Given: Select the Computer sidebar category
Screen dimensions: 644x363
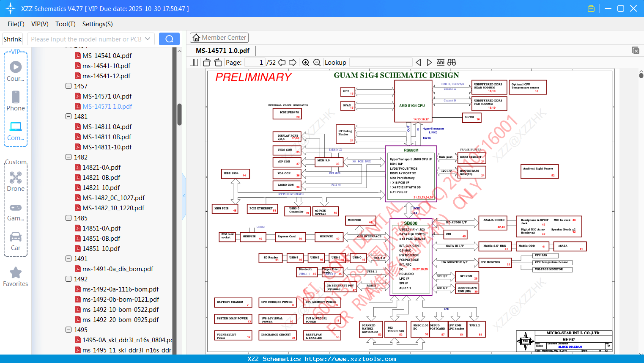Looking at the screenshot, I should pyautogui.click(x=16, y=131).
